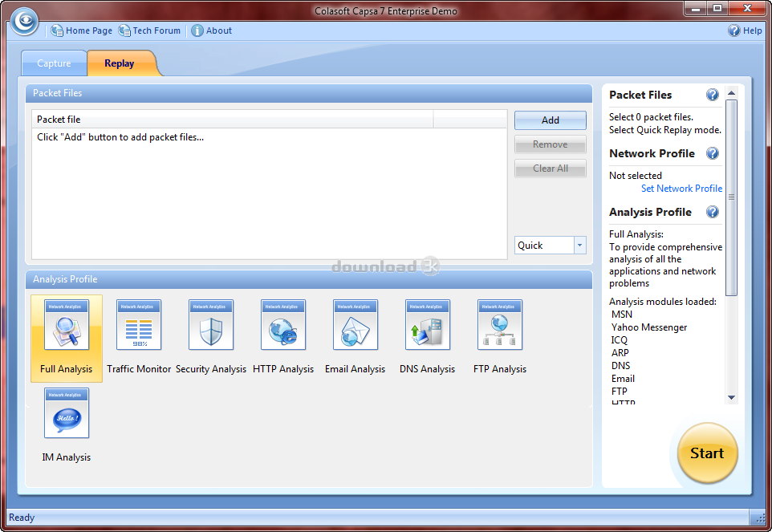The width and height of the screenshot is (772, 532).
Task: Click the Help text label
Action: [x=752, y=30]
